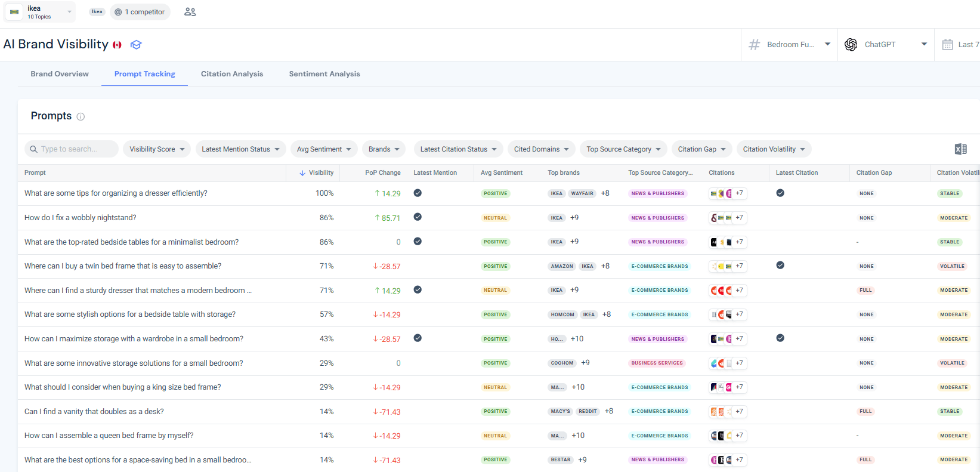Click latest mention check for wobbly nightstand row
This screenshot has height=472, width=980.
[x=418, y=217]
